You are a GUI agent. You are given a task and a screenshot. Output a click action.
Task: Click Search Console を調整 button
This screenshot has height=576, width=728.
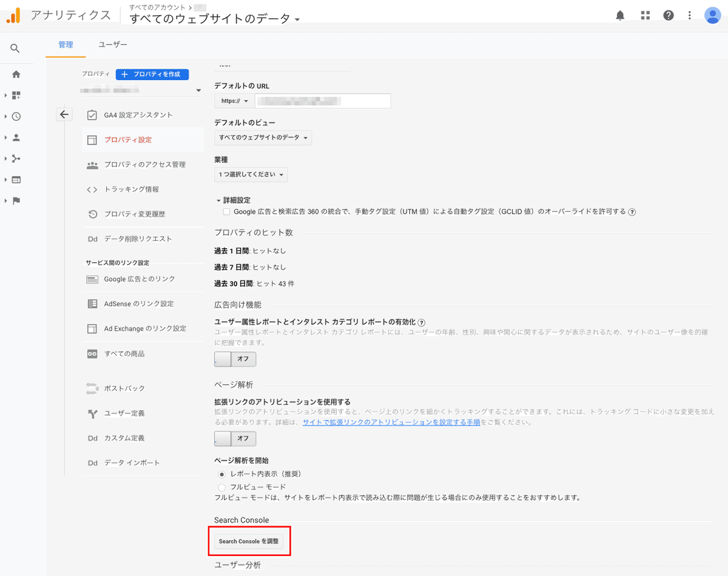(x=249, y=541)
